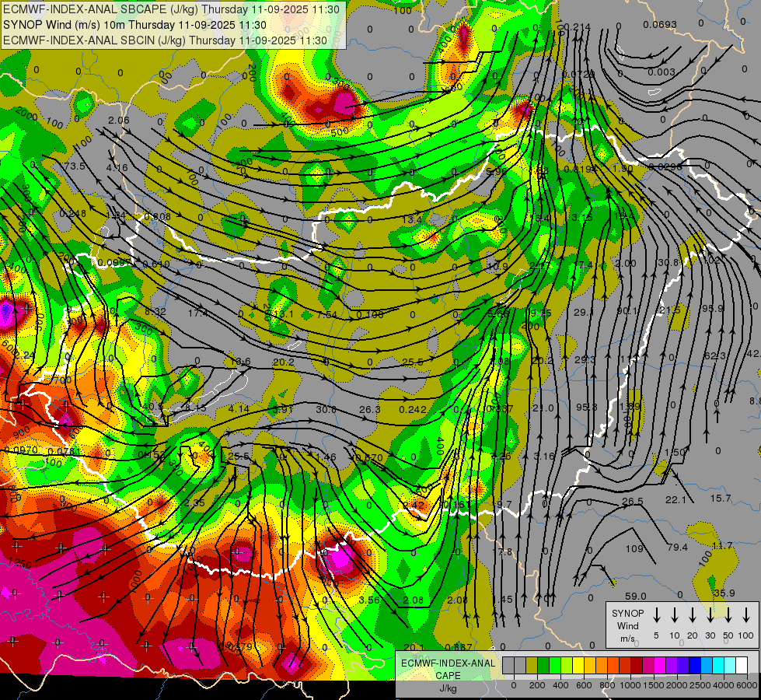
Task: Click the 'J/kg' unit label in legend
Action: (448, 688)
